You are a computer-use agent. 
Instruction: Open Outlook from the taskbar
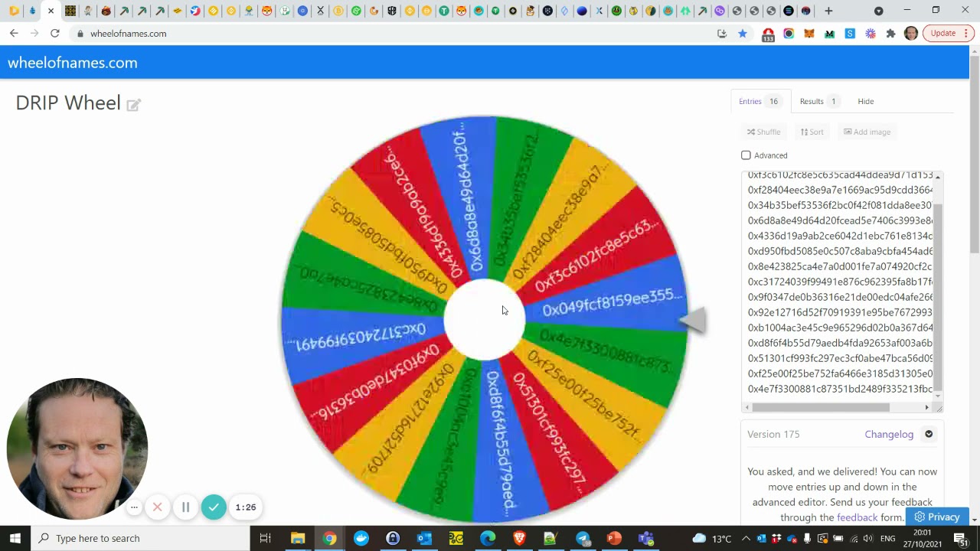point(424,538)
